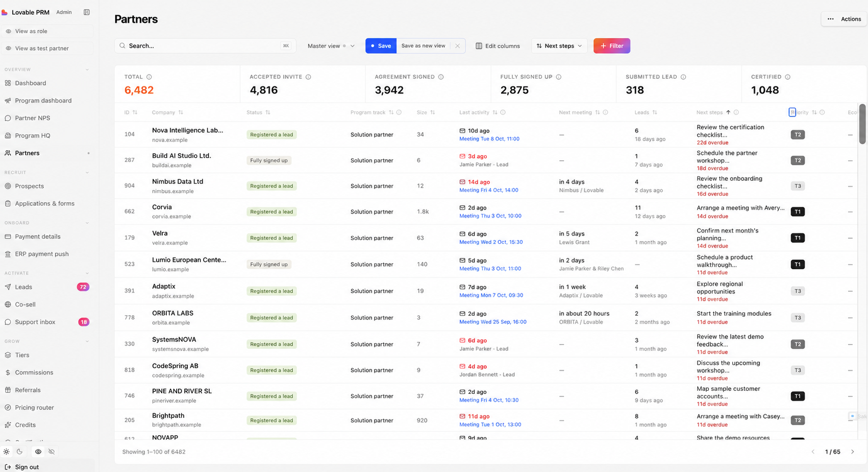Sort by Company column
The height and width of the screenshot is (472, 868).
(181, 112)
